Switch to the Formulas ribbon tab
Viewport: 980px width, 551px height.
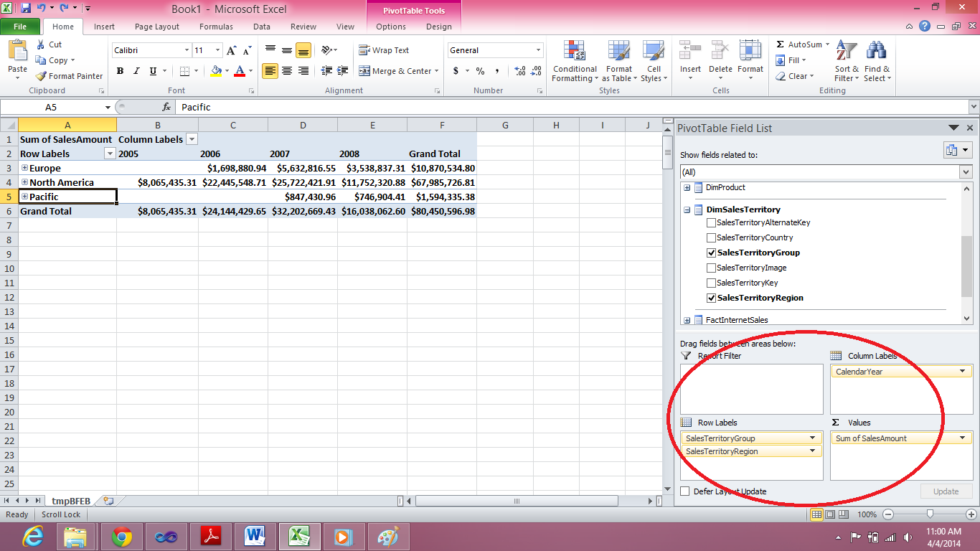[x=216, y=27]
